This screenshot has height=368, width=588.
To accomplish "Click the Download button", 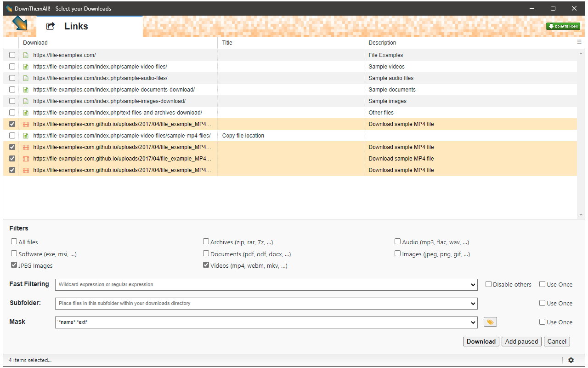I will tap(481, 341).
